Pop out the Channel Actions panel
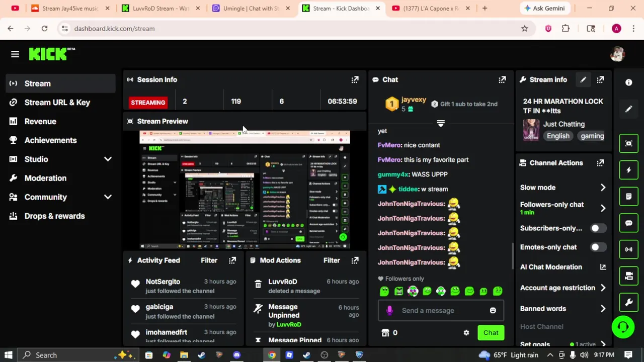This screenshot has height=362, width=644. 600,163
